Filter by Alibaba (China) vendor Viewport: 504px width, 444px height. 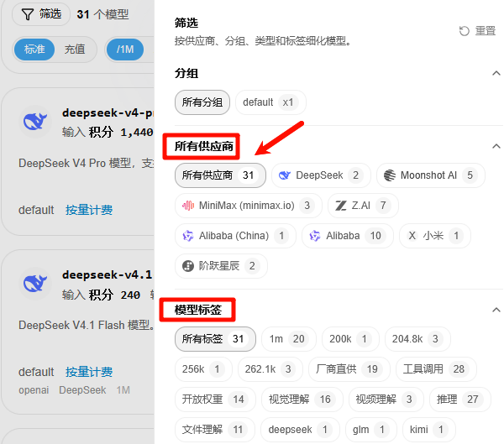[x=235, y=236]
